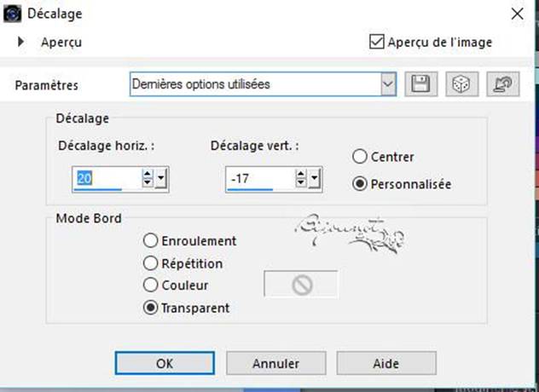Expand the Aperçu preview triangle

[x=21, y=42]
